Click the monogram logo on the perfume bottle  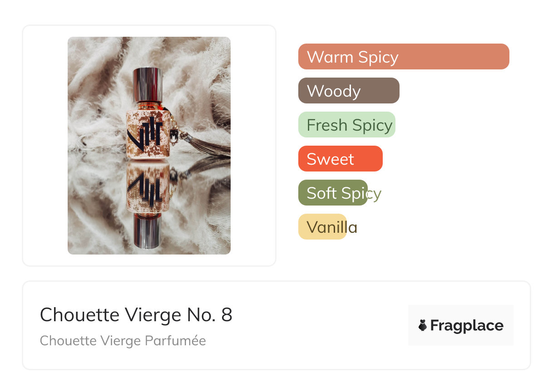[x=144, y=132]
